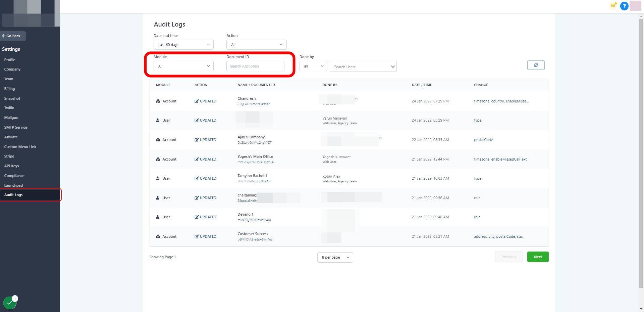Click UPDATED edit icon in Ajay's Company row
The height and width of the screenshot is (312, 644).
click(197, 140)
